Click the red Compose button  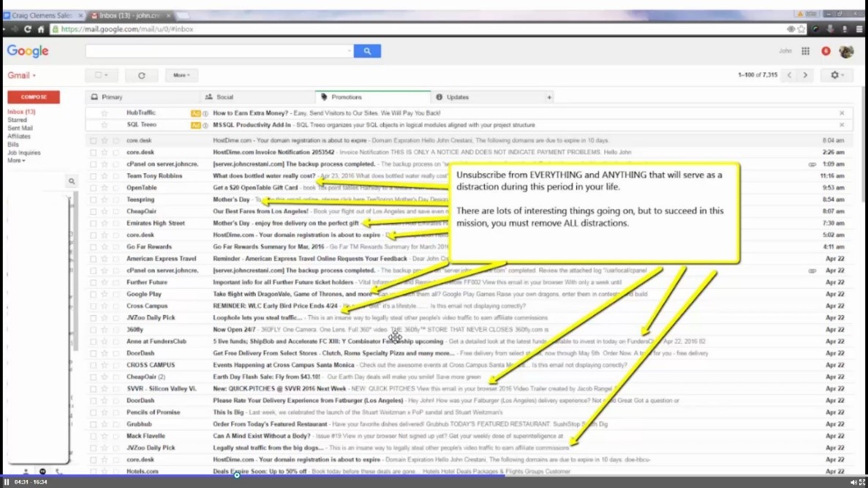coord(34,97)
